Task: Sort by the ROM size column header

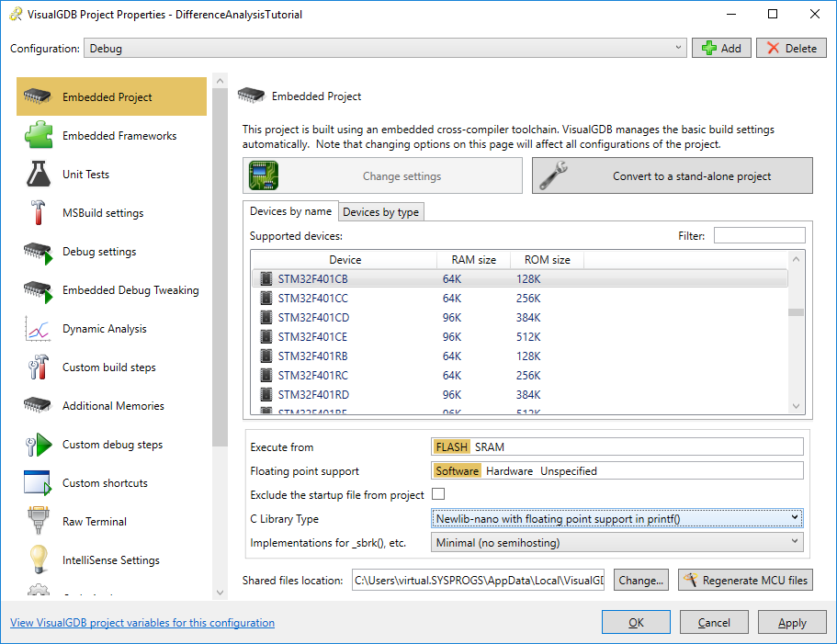Action: tap(548, 259)
